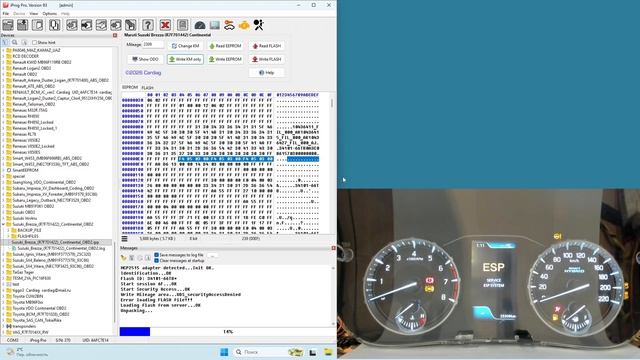Image resolution: width=640 pixels, height=360 pixels.
Task: Close the Messages panel with red X
Action: pos(333,248)
